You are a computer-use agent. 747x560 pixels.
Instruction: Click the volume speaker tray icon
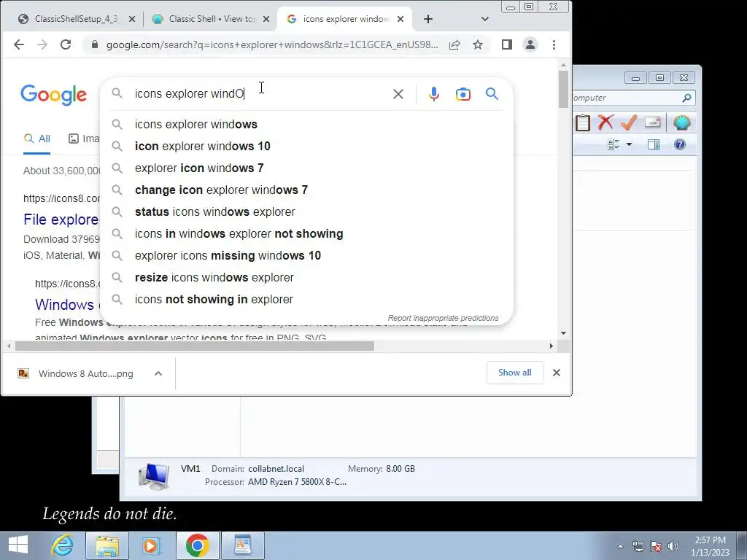[x=673, y=546]
